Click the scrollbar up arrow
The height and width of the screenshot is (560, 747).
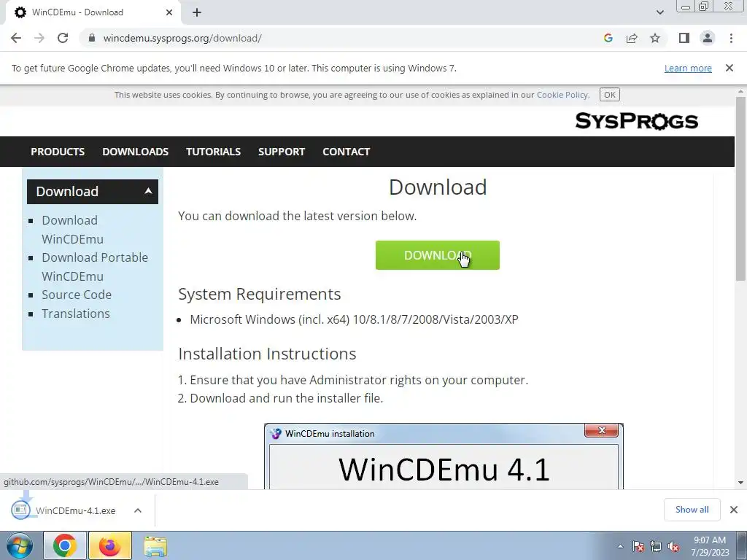[x=740, y=91]
